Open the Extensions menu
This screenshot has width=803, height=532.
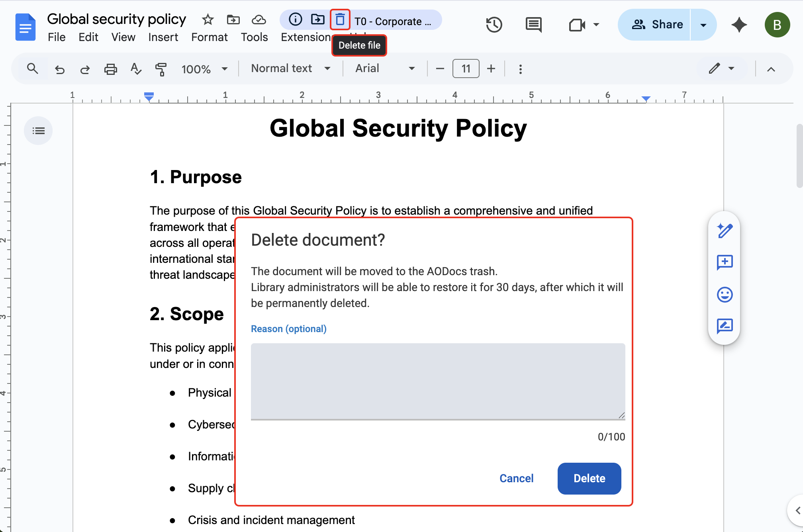pyautogui.click(x=306, y=37)
